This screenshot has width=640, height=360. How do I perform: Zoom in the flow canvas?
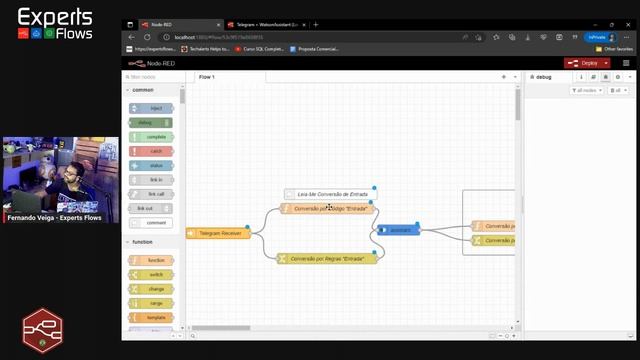[x=514, y=336]
